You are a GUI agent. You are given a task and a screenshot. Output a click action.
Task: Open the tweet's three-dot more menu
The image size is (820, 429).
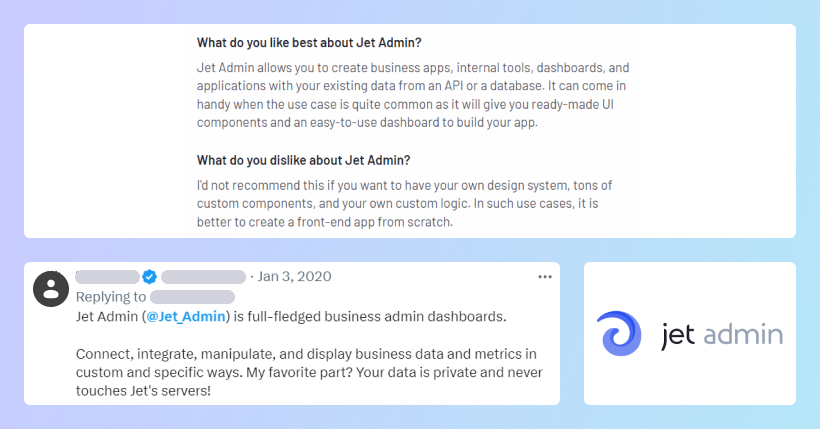pos(545,277)
